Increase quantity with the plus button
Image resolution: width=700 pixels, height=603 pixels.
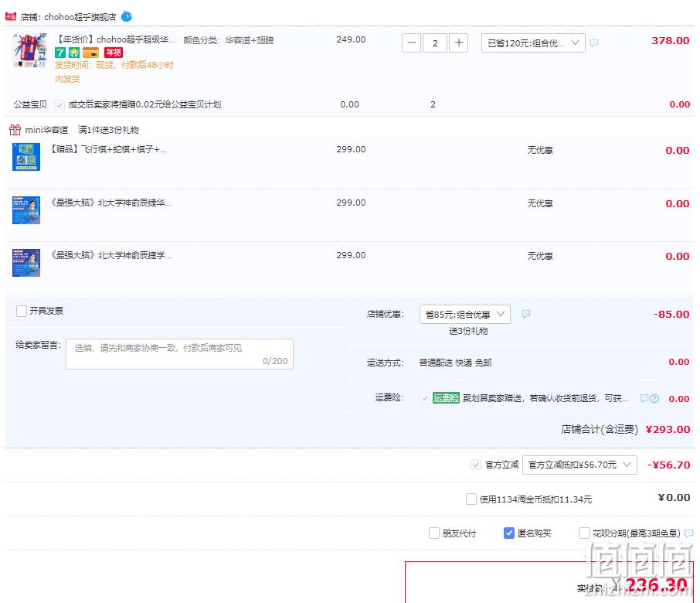(458, 43)
